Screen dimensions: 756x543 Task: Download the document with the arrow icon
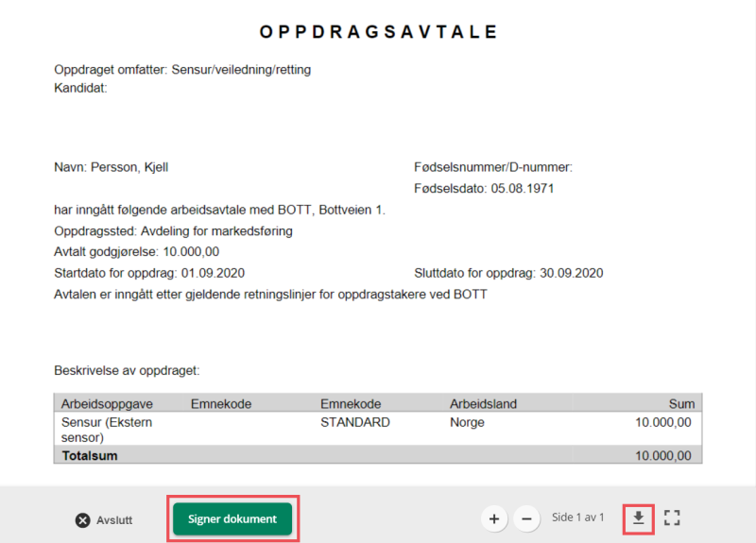639,518
